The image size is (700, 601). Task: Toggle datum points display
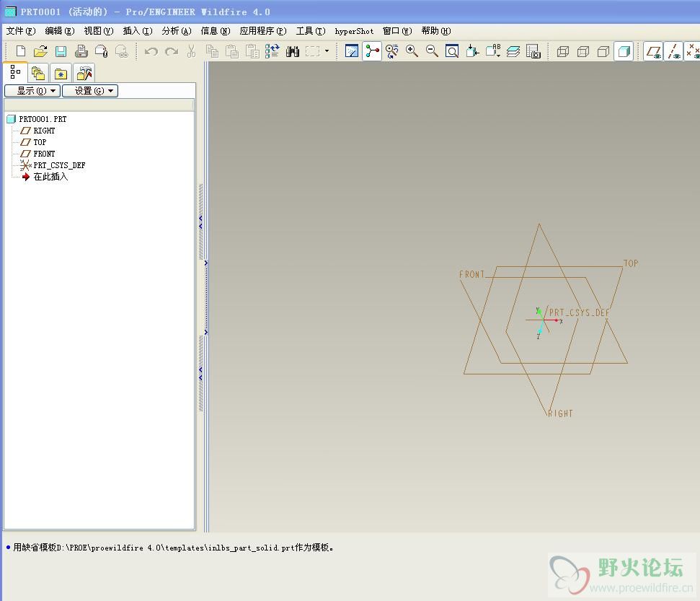692,51
